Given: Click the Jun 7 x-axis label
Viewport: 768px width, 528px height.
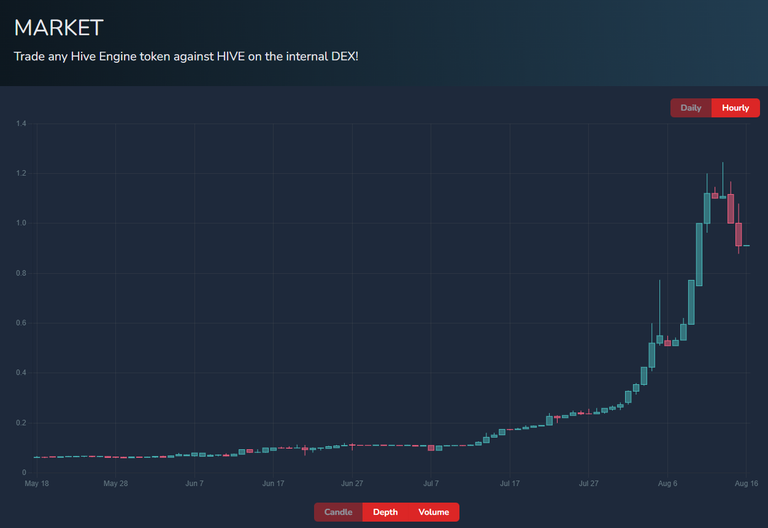Looking at the screenshot, I should coord(194,483).
